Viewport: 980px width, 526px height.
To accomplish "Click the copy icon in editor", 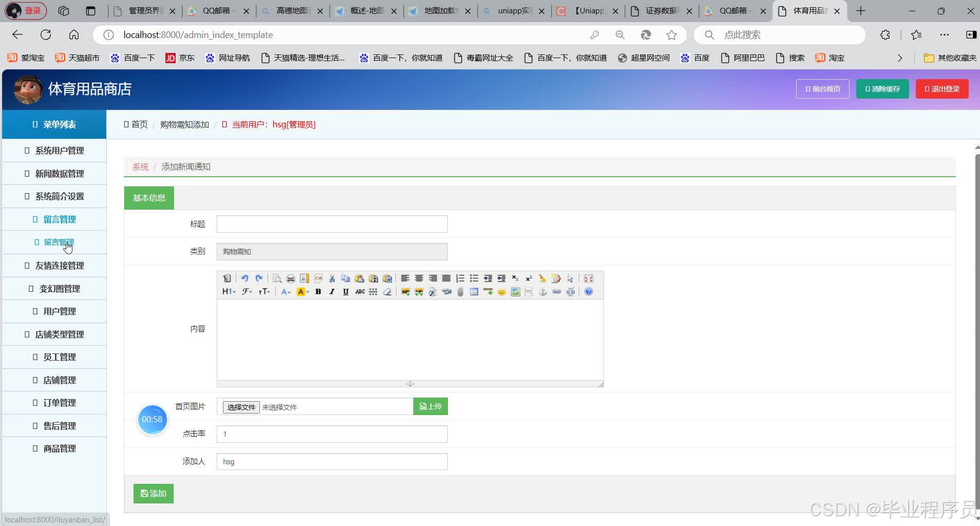I will tap(346, 278).
